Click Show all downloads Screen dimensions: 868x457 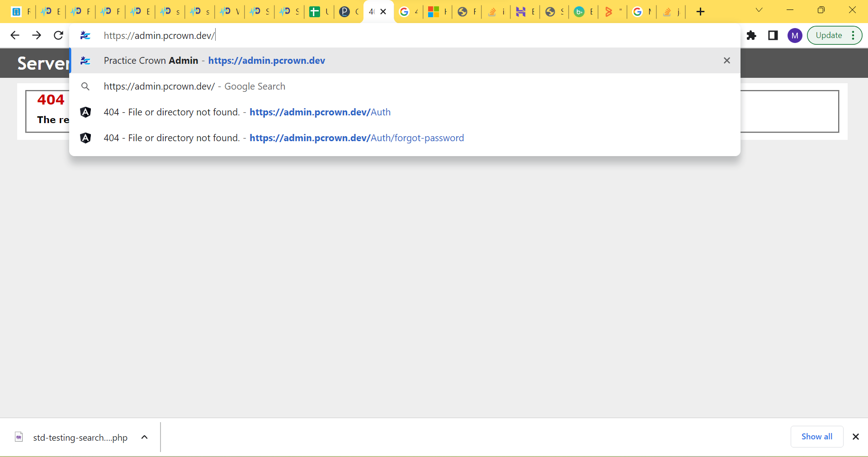tap(816, 437)
